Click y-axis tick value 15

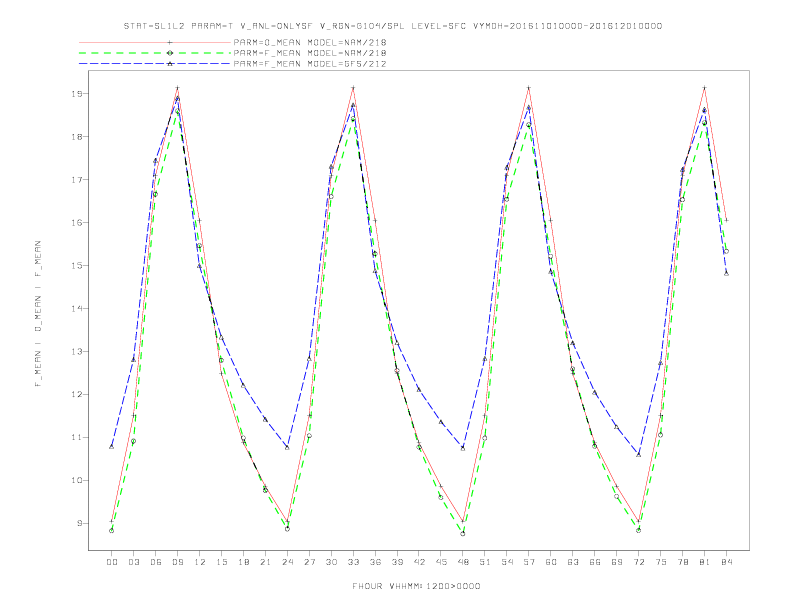pos(77,266)
